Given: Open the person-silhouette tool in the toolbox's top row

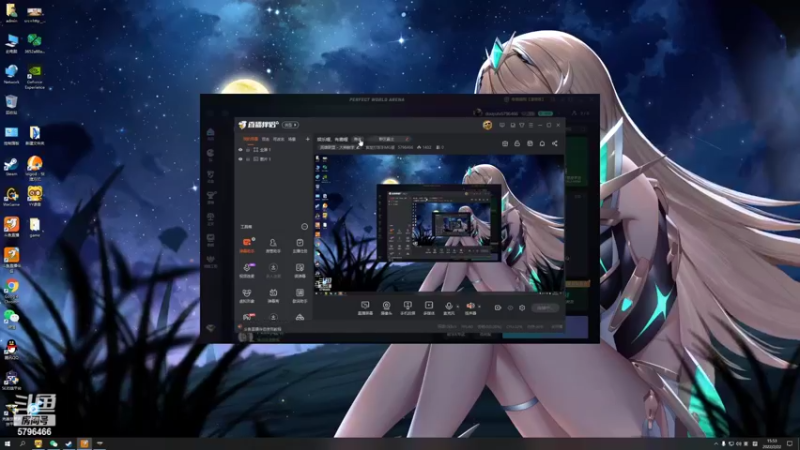Looking at the screenshot, I should (x=273, y=245).
